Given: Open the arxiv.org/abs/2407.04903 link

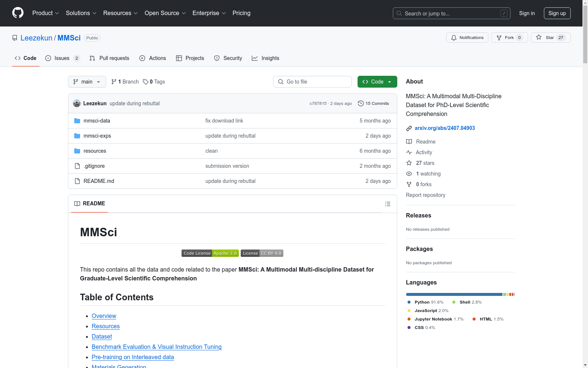Looking at the screenshot, I should click(x=445, y=128).
